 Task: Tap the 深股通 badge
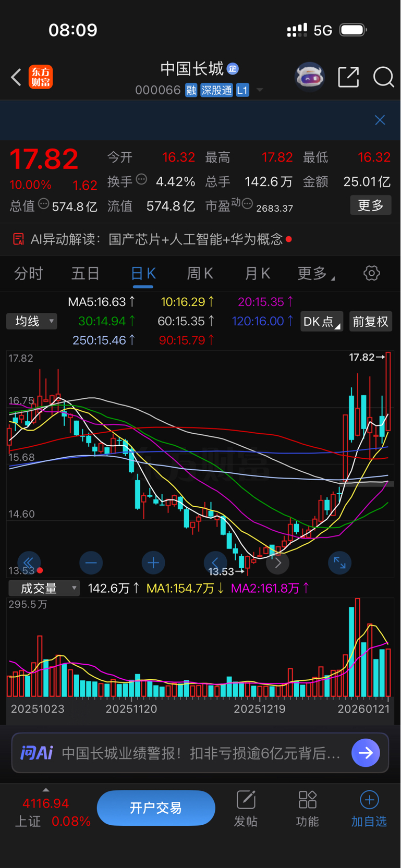point(216,90)
